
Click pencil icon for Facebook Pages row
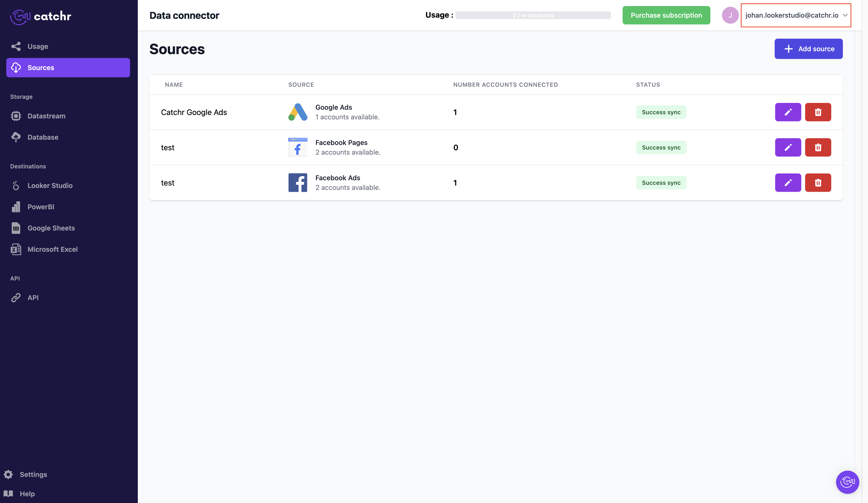788,147
